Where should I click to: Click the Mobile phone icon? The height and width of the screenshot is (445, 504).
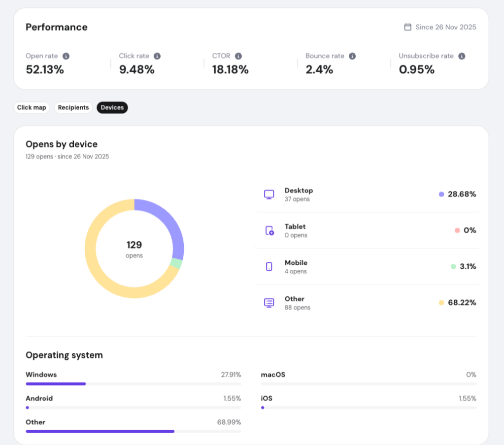269,266
